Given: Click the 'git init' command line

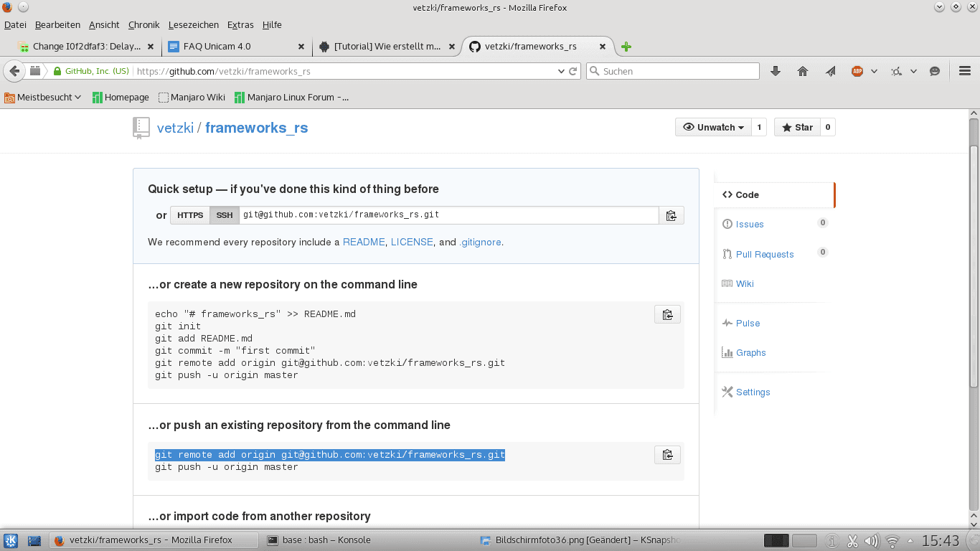Looking at the screenshot, I should pyautogui.click(x=178, y=326).
